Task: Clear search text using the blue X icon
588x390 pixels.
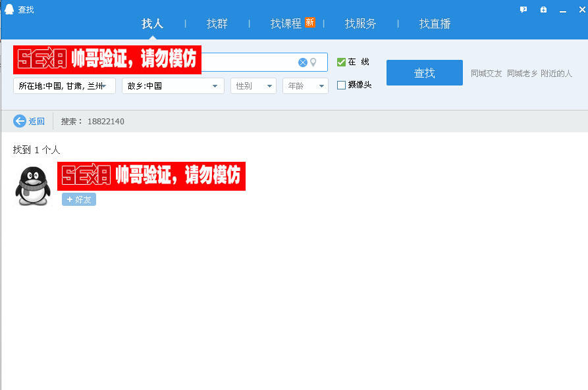Action: (303, 62)
